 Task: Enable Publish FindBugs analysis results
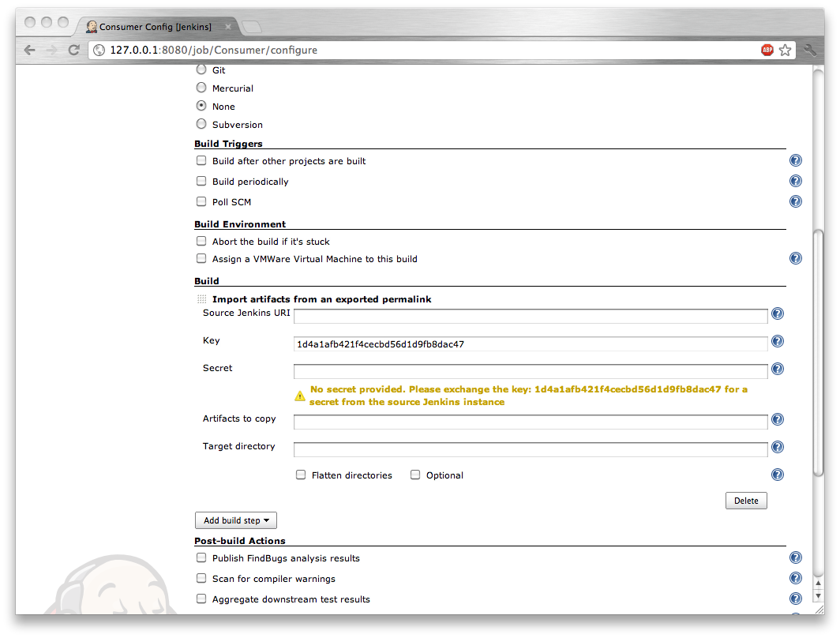click(x=201, y=557)
